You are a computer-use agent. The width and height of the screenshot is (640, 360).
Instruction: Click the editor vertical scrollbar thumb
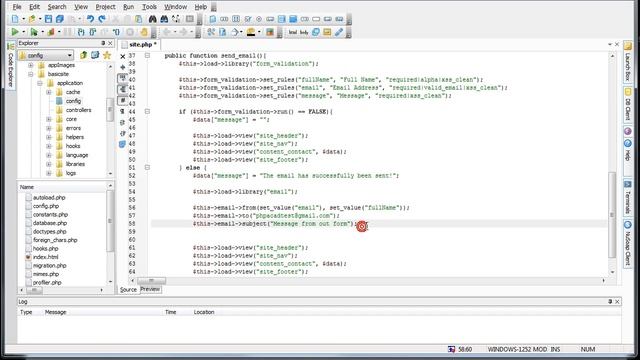pyautogui.click(x=612, y=215)
